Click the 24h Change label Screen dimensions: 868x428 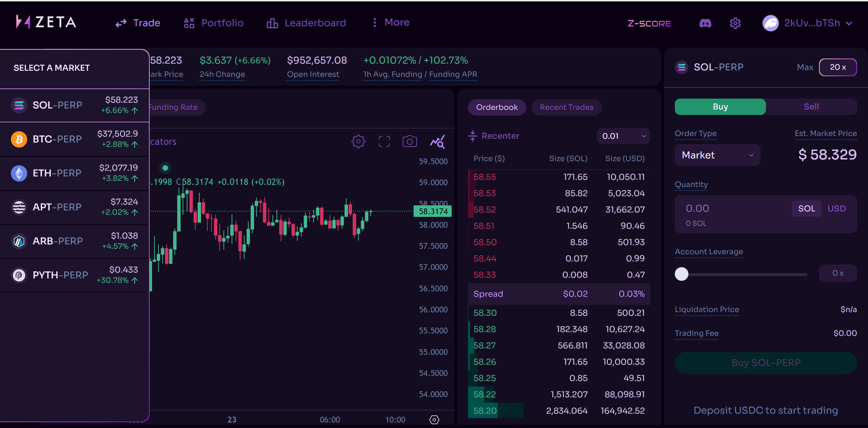222,75
